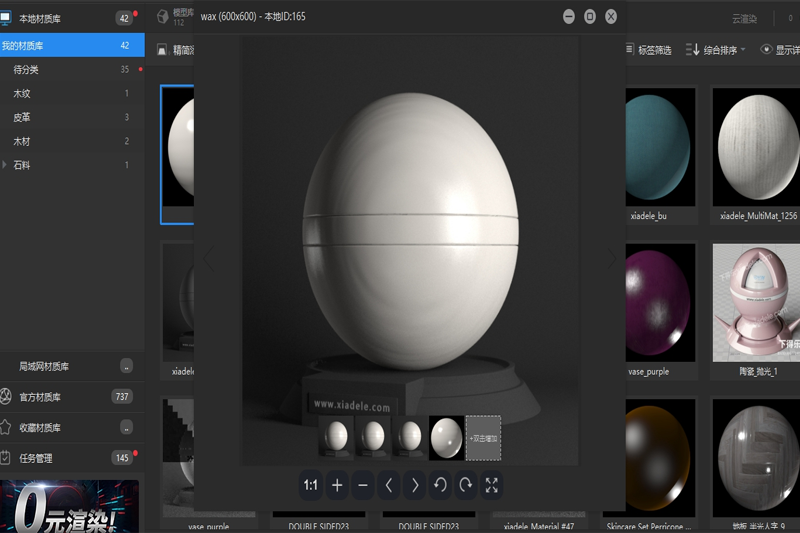Close the wax preview window
800x533 pixels.
[611, 17]
